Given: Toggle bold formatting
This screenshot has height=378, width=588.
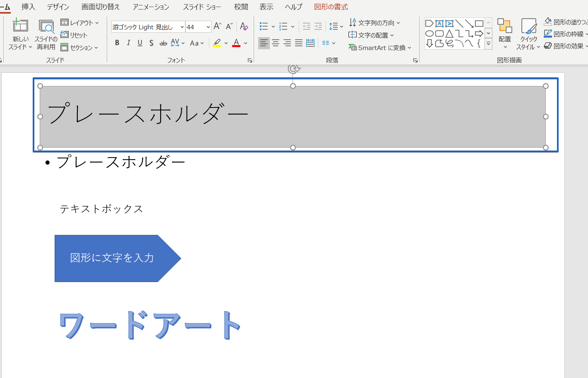Looking at the screenshot, I should [117, 43].
